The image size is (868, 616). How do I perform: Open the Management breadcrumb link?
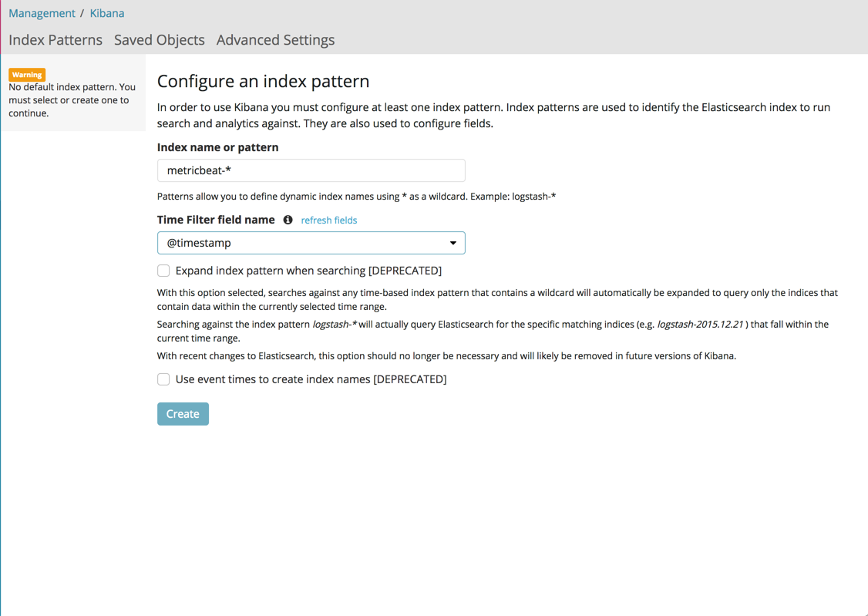[42, 13]
